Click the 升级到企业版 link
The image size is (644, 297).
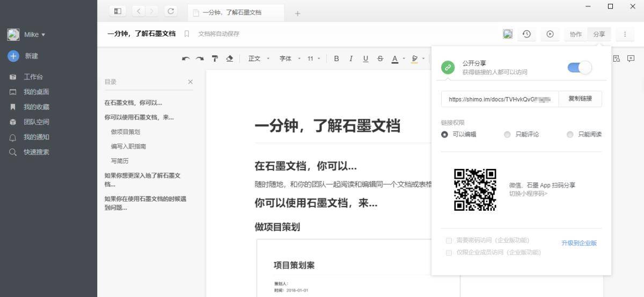tap(579, 243)
